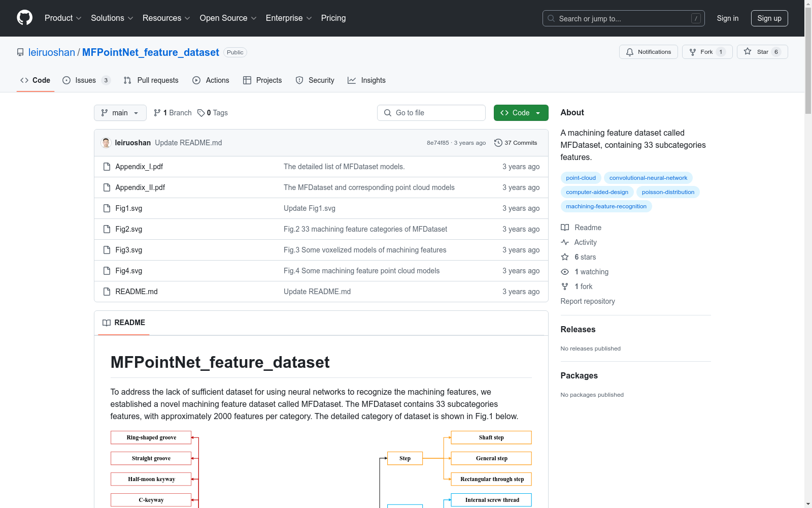Viewport: 812px width, 508px height.
Task: Click the Star repository icon button
Action: click(748, 52)
